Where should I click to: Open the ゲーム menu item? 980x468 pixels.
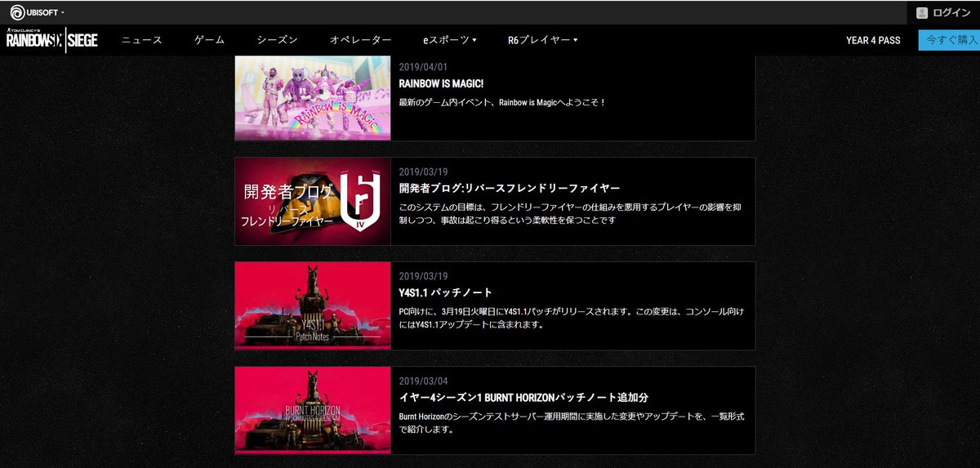[x=210, y=40]
